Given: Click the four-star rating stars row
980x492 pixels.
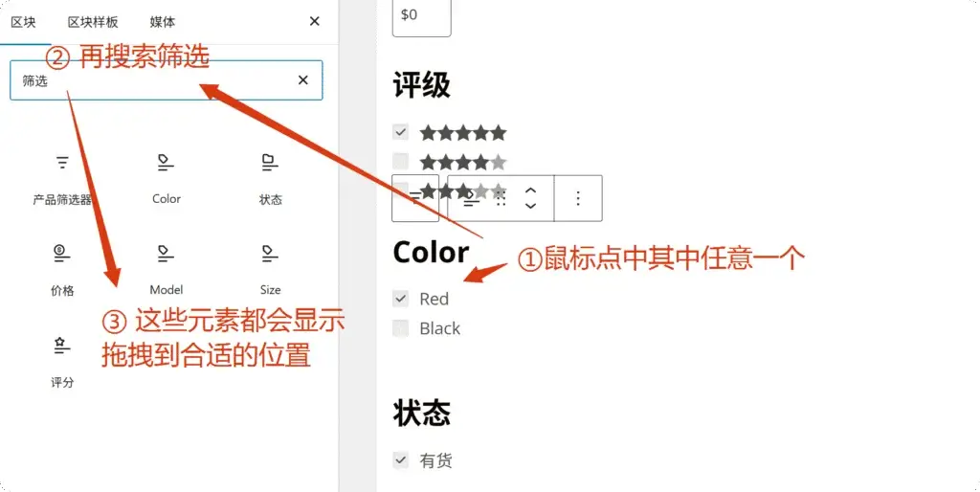Looking at the screenshot, I should tap(462, 163).
